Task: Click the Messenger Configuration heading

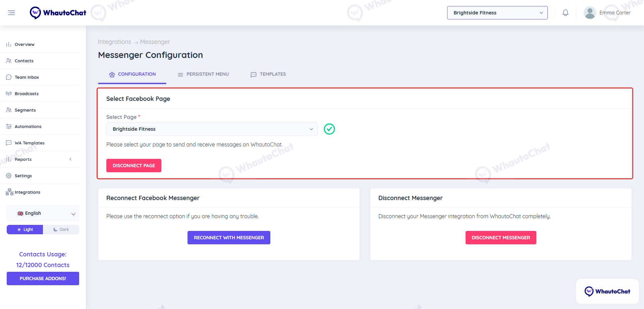Action: pos(150,55)
